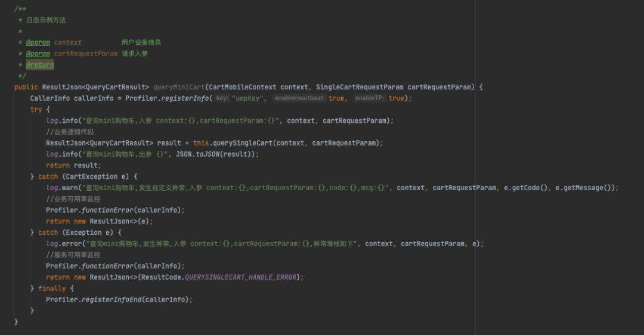Image resolution: width=644 pixels, height=335 pixels.
Task: Click the enableHeartbeat: inlay hint
Action: pyautogui.click(x=299, y=98)
